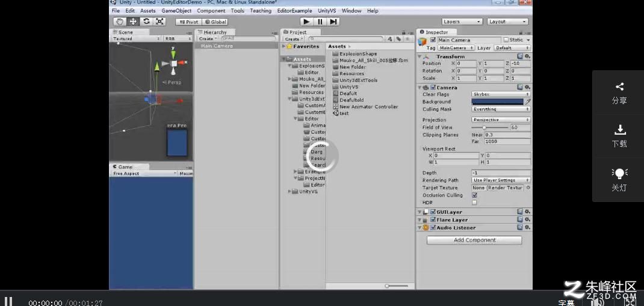Toggle Occlusion Culling checkbox
Viewport: 644px width, 306px height.
(x=474, y=195)
